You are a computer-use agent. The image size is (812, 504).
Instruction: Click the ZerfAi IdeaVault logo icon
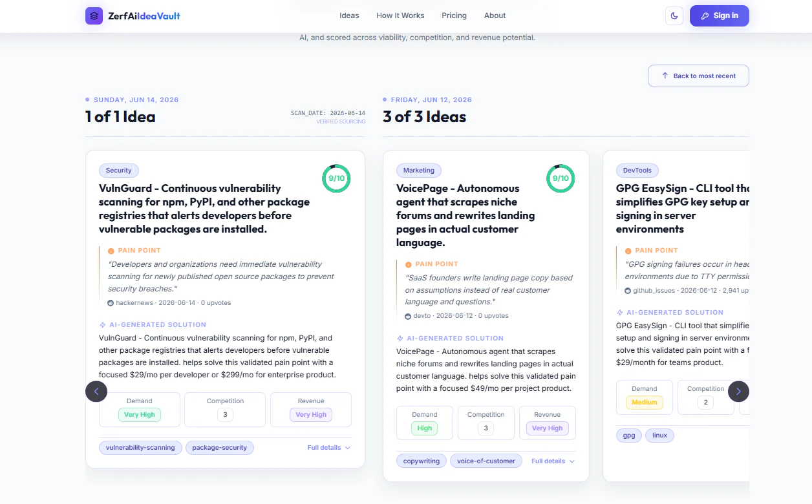(x=94, y=16)
